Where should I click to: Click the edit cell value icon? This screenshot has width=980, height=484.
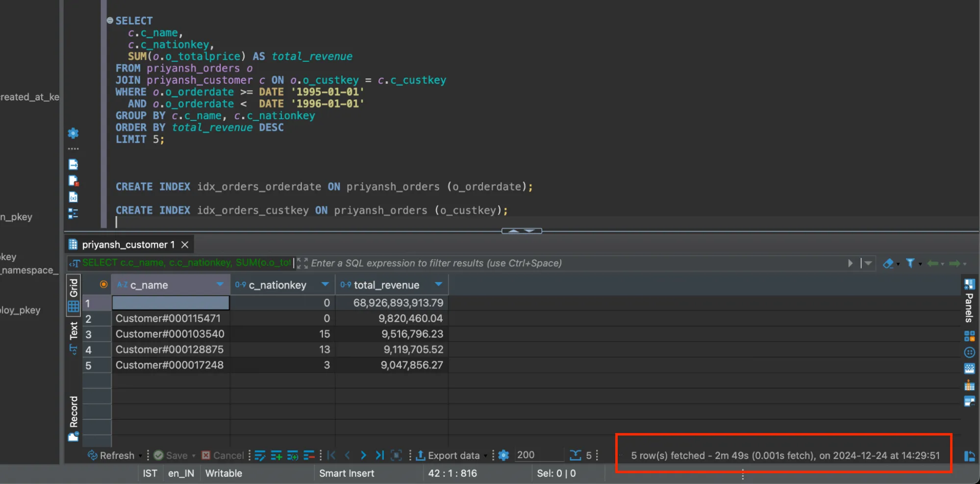(x=260, y=456)
